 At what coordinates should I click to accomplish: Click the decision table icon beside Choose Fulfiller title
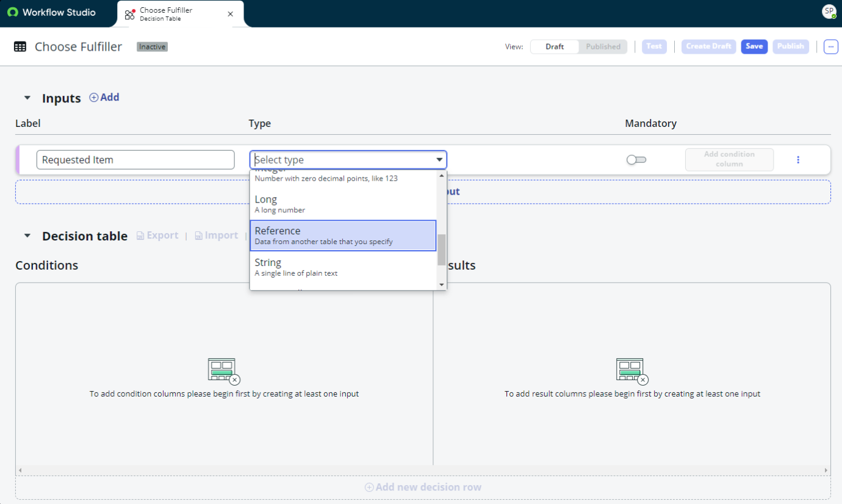[20, 47]
